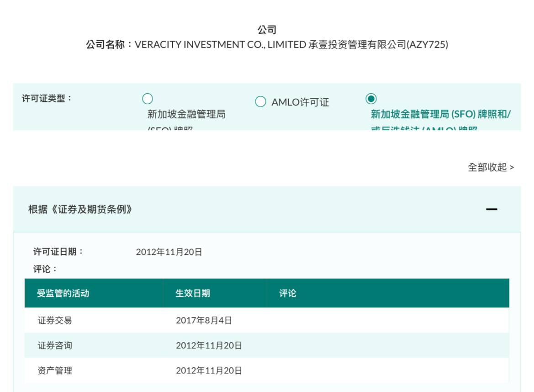This screenshot has height=392, width=534.
Task: Select the 新加坡金融管理局 (SFO) 牌照 radio button
Action: tap(148, 99)
